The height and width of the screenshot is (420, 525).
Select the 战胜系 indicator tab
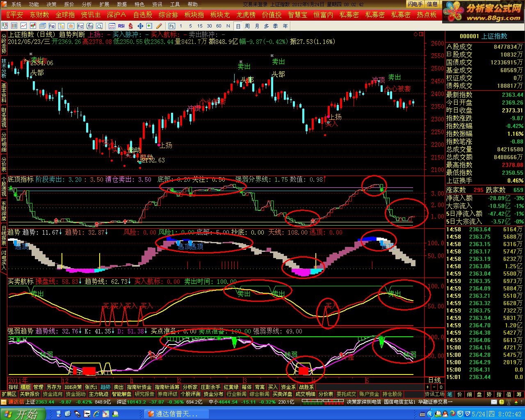point(306,387)
